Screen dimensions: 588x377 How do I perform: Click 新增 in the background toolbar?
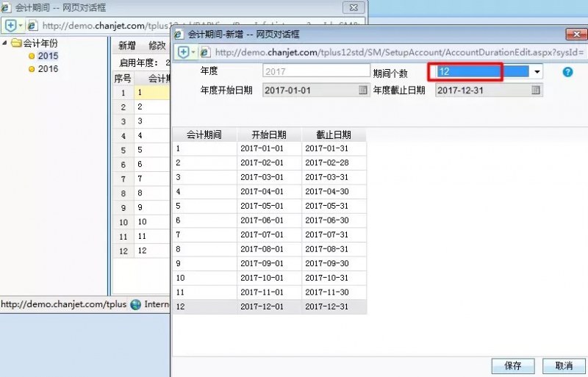tap(127, 46)
